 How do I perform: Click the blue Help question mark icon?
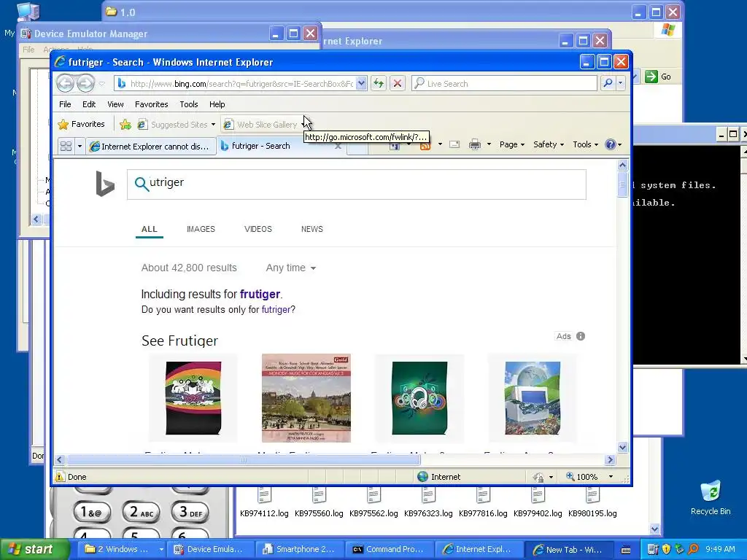click(611, 144)
